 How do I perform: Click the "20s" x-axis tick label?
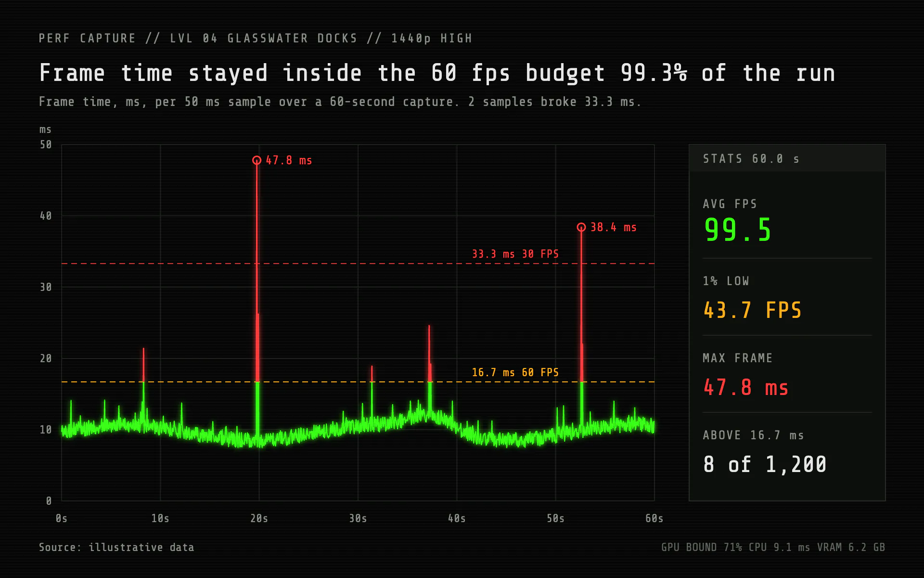[259, 518]
